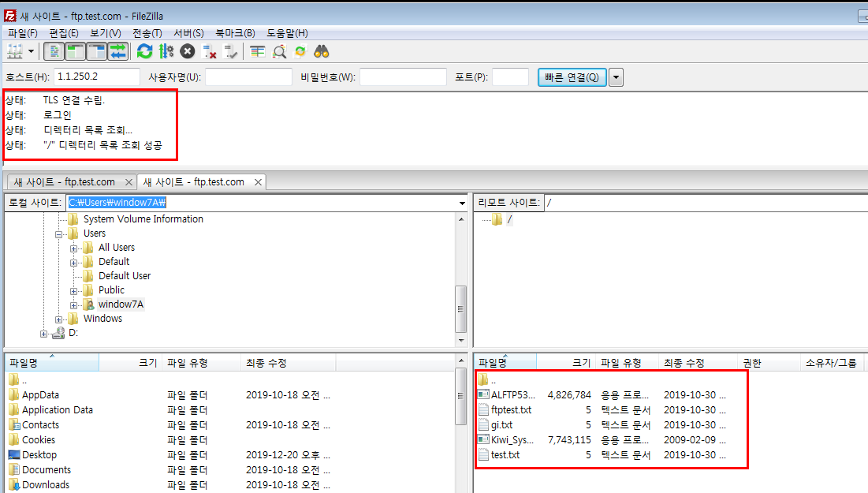The height and width of the screenshot is (493, 868).
Task: Close the second ftp.test.com tab
Action: click(x=258, y=181)
